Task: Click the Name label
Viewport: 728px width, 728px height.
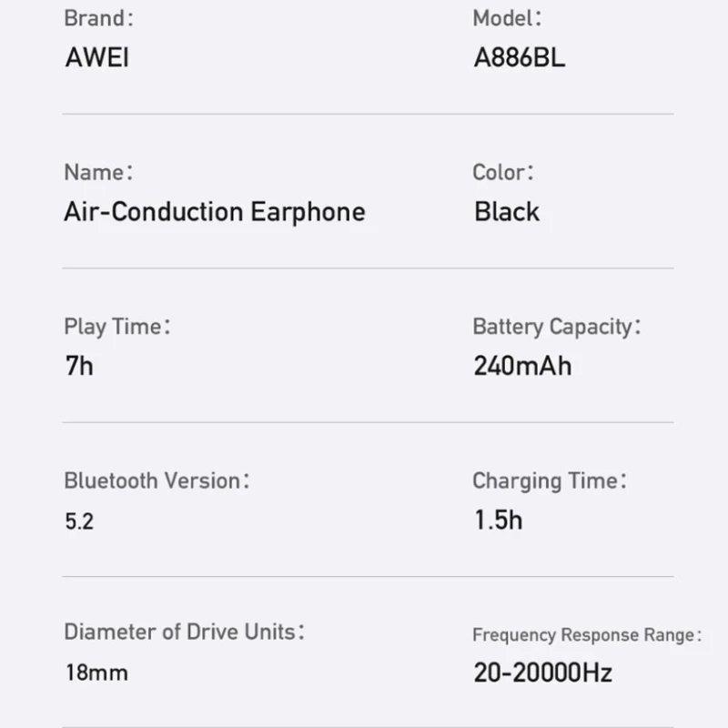Action: [98, 172]
